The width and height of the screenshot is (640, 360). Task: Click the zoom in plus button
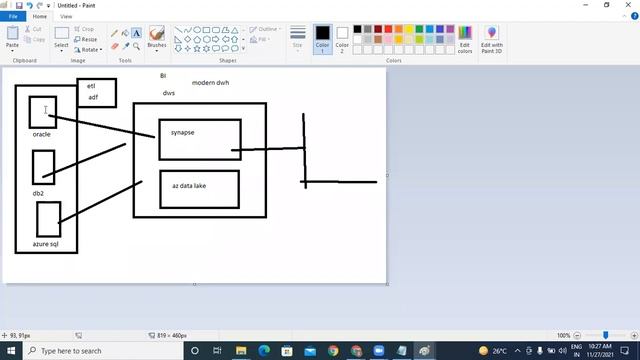point(634,336)
